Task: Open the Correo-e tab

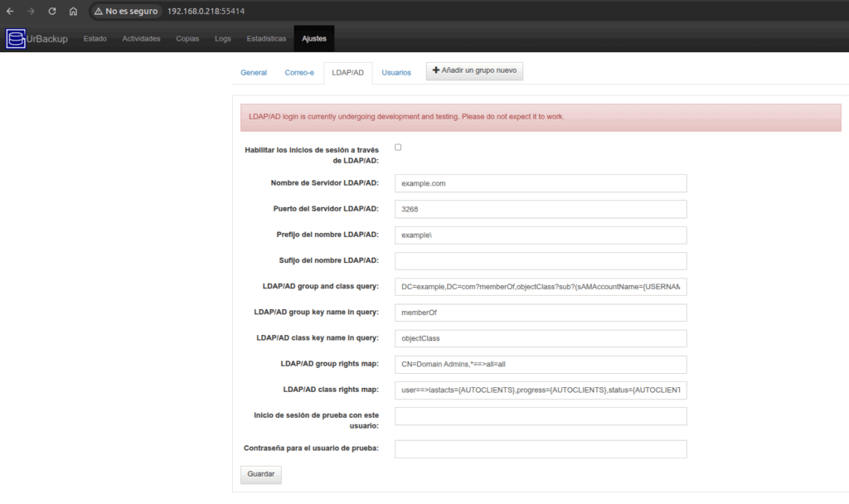Action: pyautogui.click(x=299, y=72)
